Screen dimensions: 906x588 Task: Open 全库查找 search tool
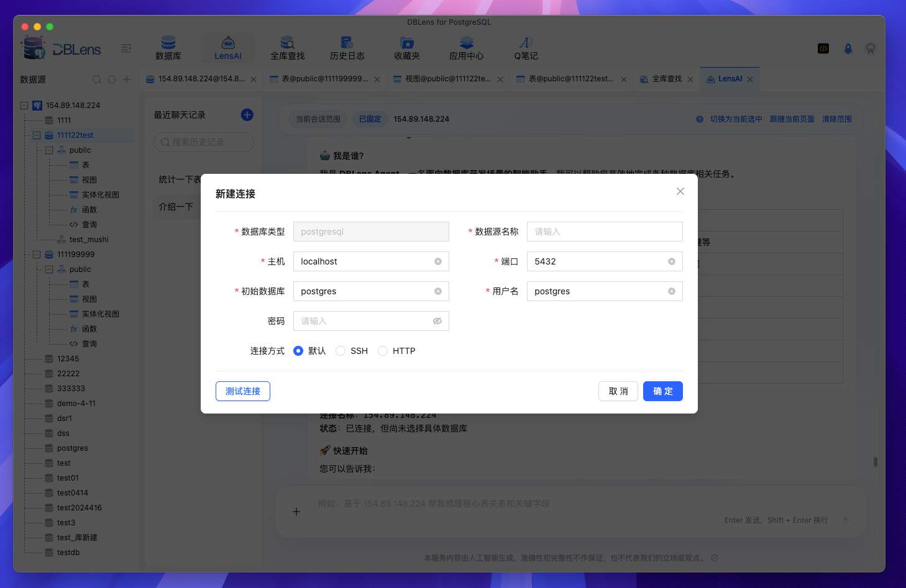coord(287,48)
